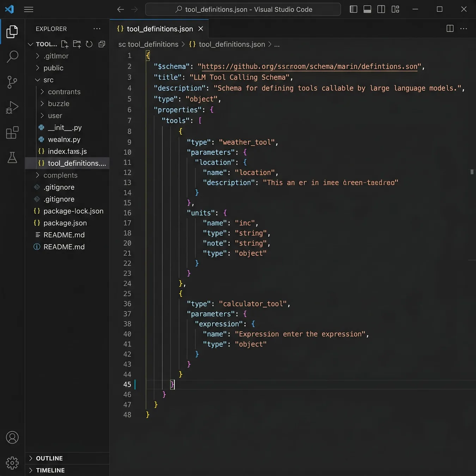Image resolution: width=476 pixels, height=476 pixels.
Task: Click the "expression" key on line 38
Action: [219, 324]
